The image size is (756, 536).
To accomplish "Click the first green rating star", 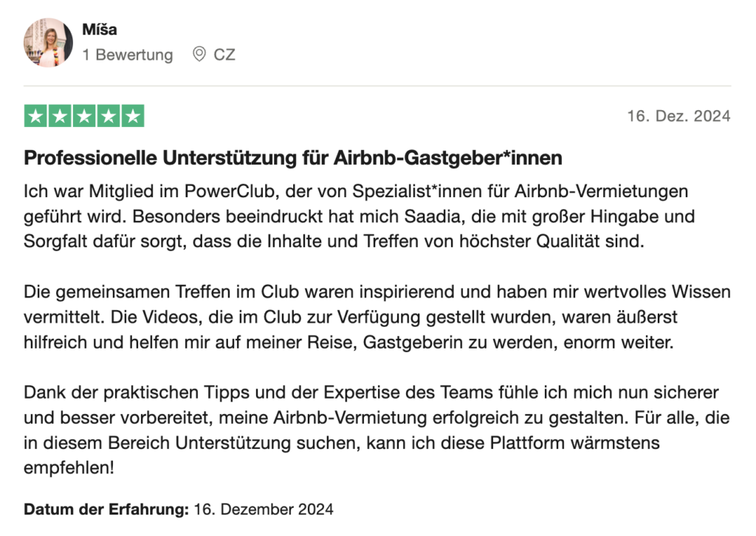I will click(35, 116).
